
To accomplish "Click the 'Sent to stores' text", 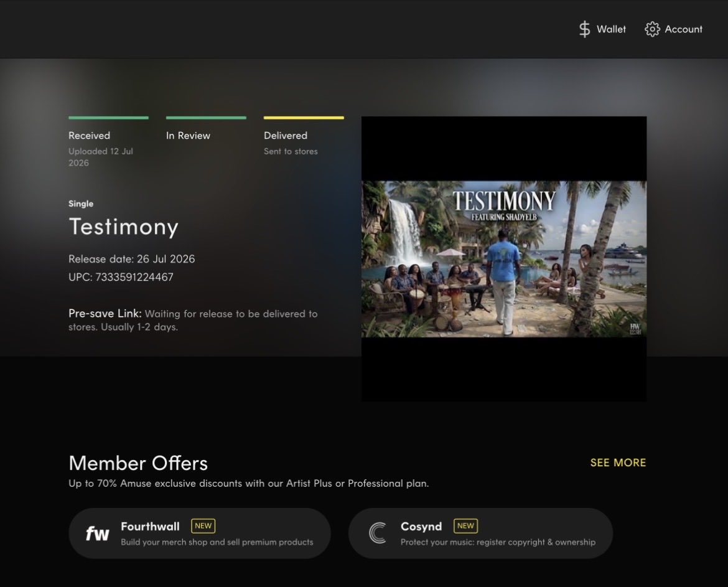I will [291, 151].
